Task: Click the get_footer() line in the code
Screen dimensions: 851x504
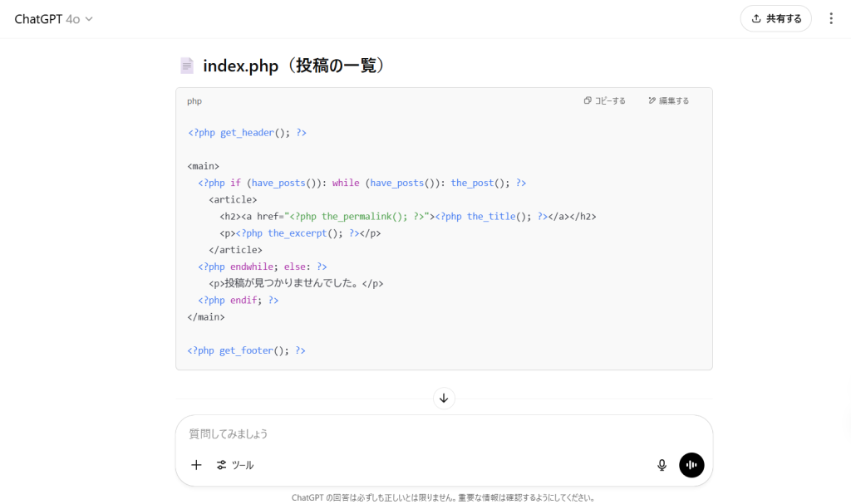Action: point(247,350)
